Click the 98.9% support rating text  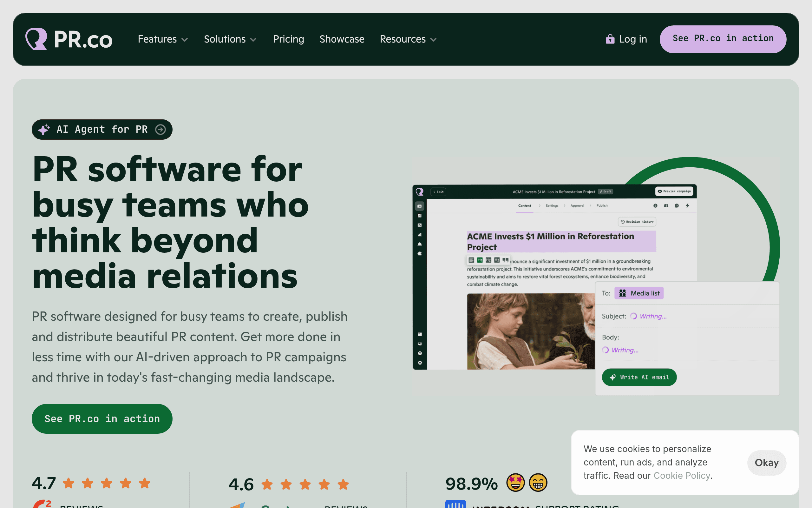[x=471, y=484]
